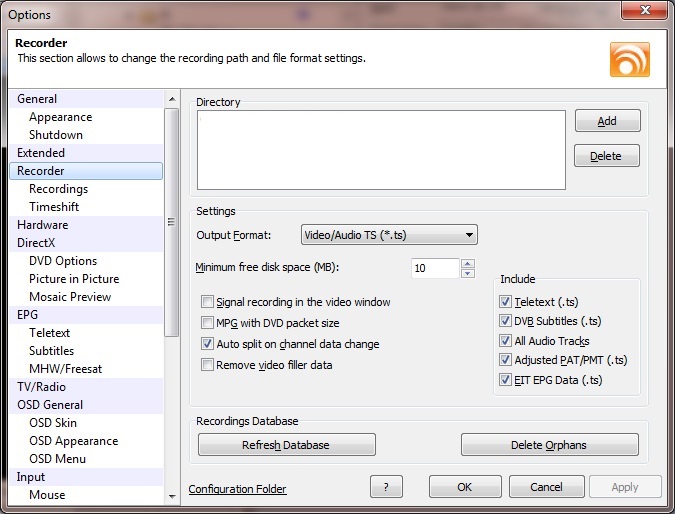The height and width of the screenshot is (514, 675).
Task: Uncheck Teletext (.ts) in Include group
Action: (505, 302)
